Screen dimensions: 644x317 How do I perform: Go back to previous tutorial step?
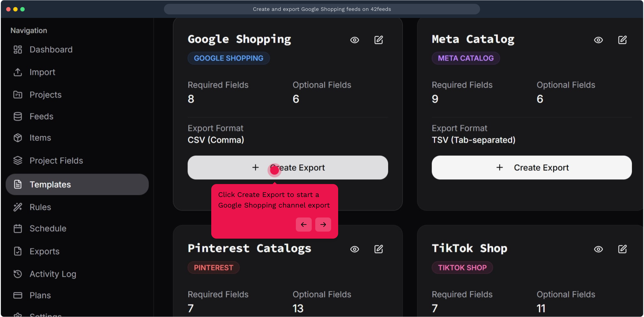[x=303, y=225]
